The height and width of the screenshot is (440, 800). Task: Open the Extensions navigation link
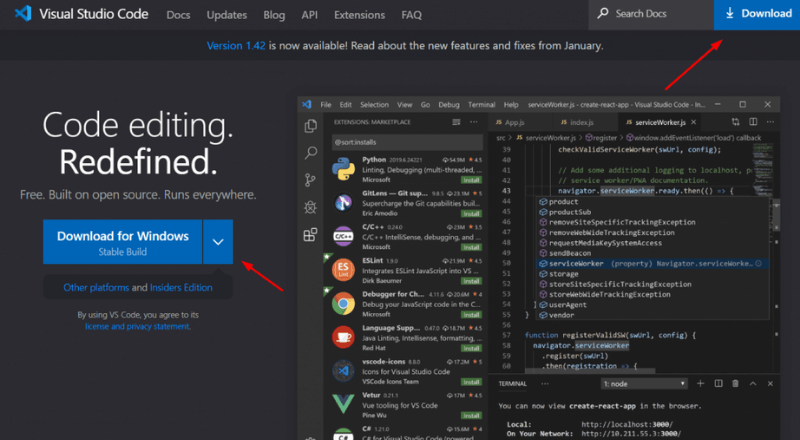click(359, 15)
